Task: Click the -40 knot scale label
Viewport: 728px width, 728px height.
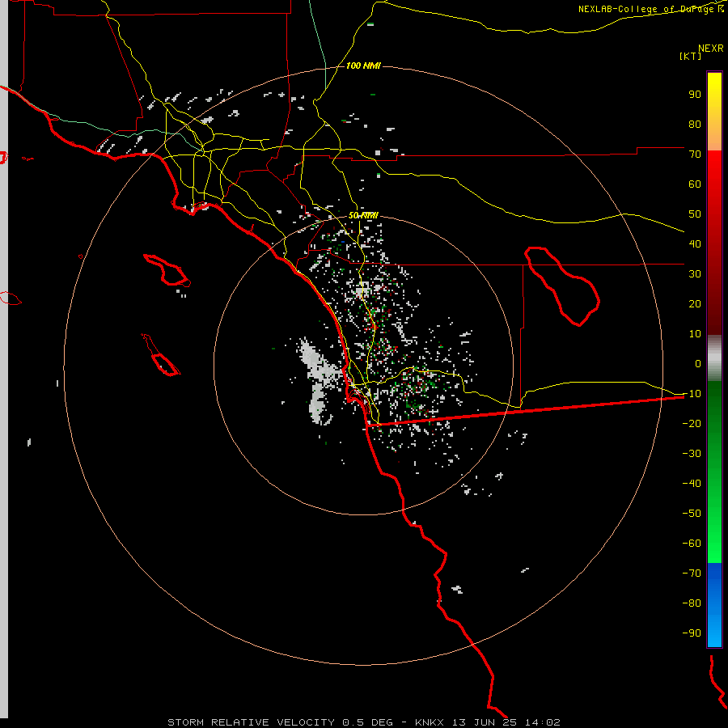Action: pyautogui.click(x=692, y=484)
